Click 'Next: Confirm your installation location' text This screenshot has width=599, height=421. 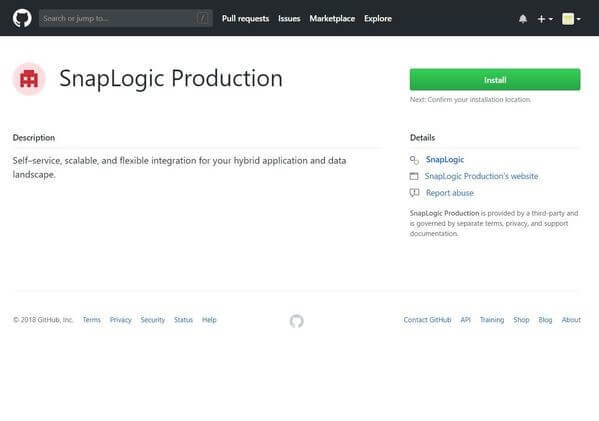pyautogui.click(x=470, y=99)
